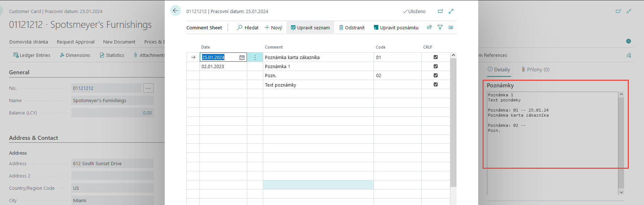Toggle the list view icon
This screenshot has height=205, width=644.
click(x=451, y=27)
